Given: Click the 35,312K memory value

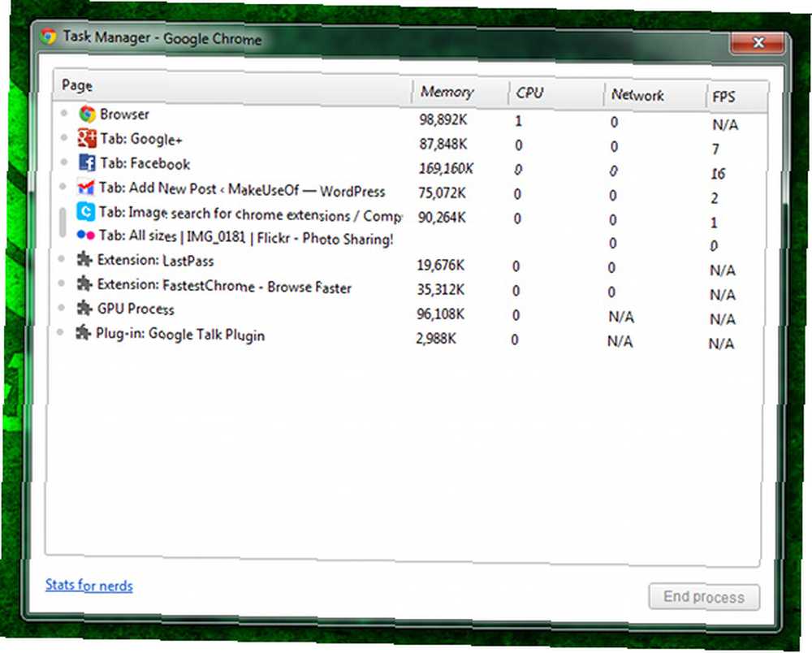Looking at the screenshot, I should [441, 289].
